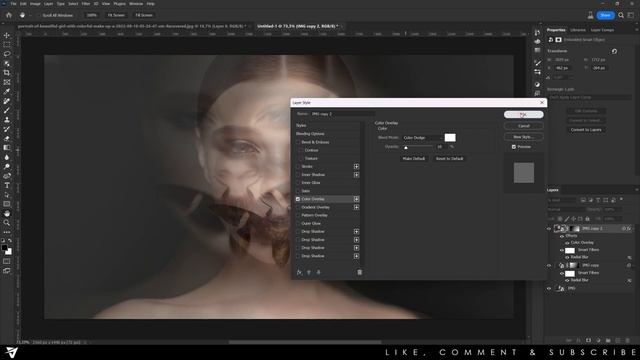Enable the Inner Shadow checkbox
The height and width of the screenshot is (360, 640).
(298, 175)
